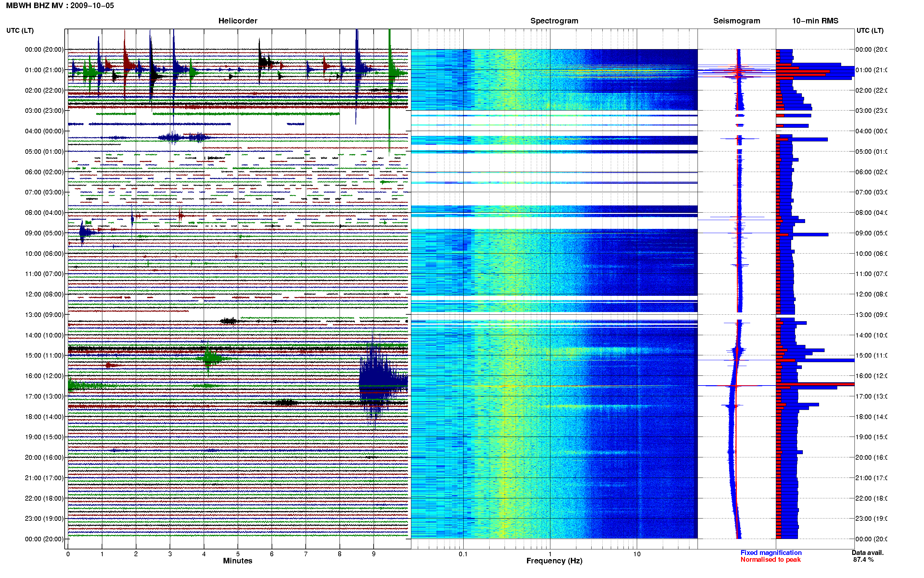The width and height of the screenshot is (924, 578).
Task: Click red spectral line near 16:30 in spectrogram
Action: coord(554,386)
